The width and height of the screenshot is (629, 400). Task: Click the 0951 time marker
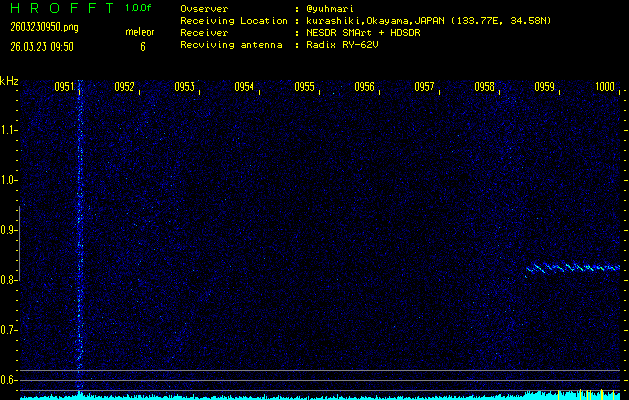coord(64,87)
